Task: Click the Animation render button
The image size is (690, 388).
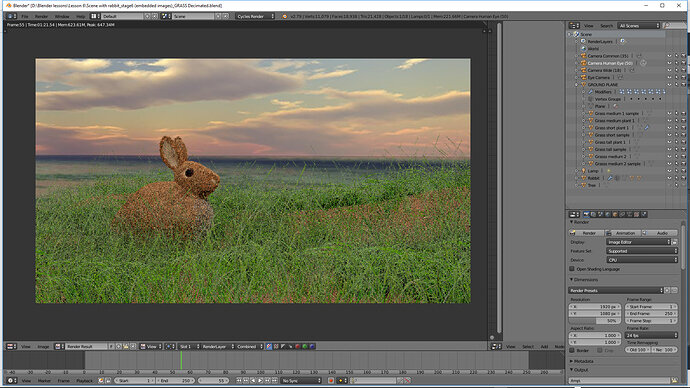Action: click(x=622, y=233)
